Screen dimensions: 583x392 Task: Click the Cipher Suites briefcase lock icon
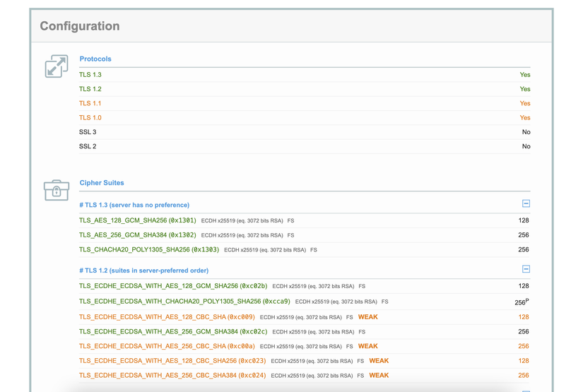coord(57,190)
